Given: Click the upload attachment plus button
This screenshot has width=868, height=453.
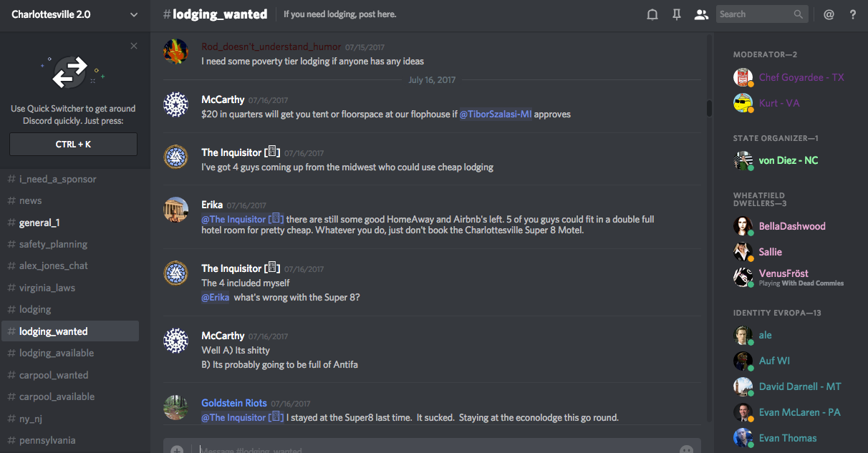Looking at the screenshot, I should pyautogui.click(x=177, y=449).
